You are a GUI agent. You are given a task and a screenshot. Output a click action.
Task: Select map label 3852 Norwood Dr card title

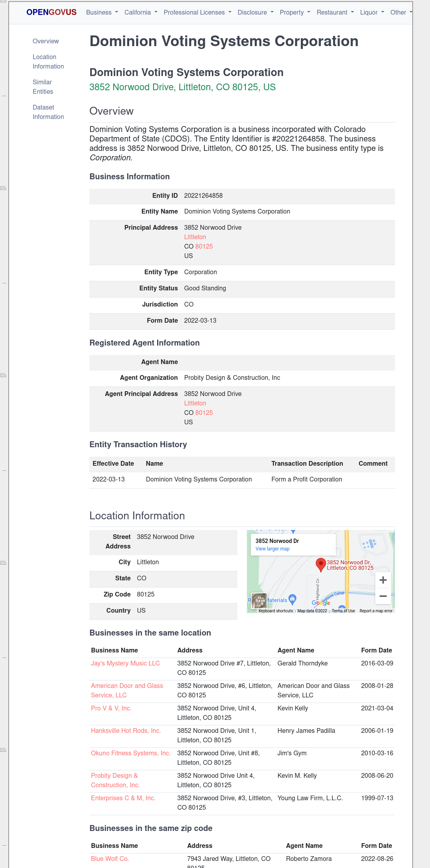[x=277, y=541]
